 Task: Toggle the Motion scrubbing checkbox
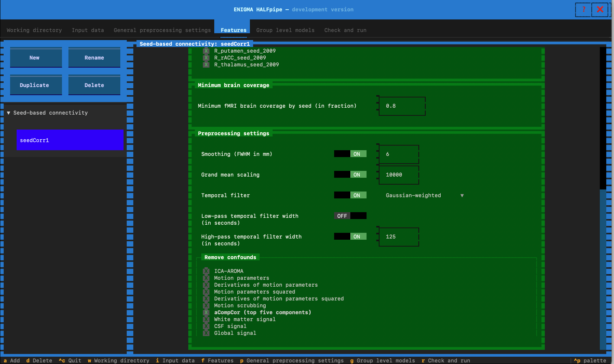[x=206, y=306]
